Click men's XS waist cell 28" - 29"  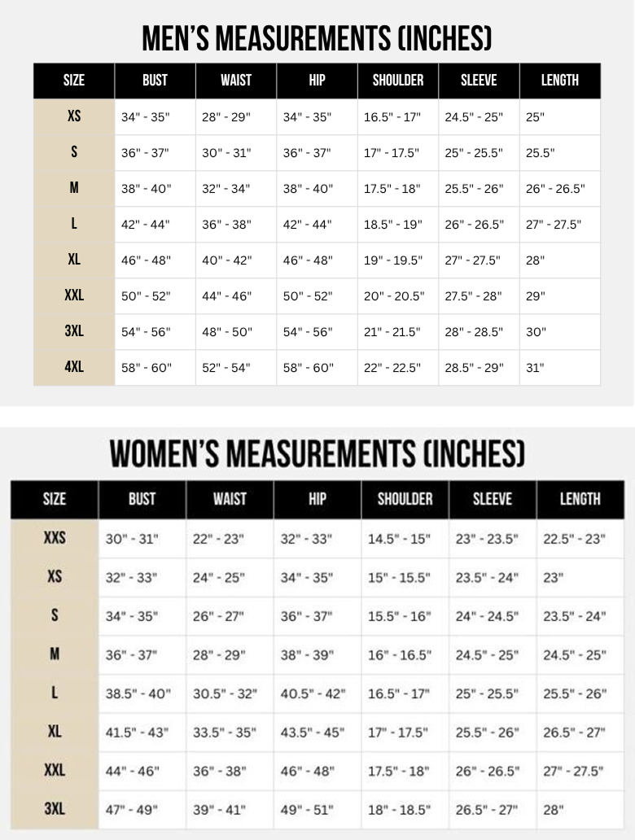(226, 117)
